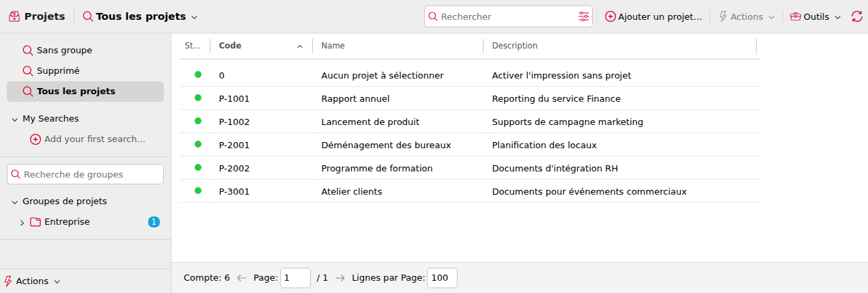Click the refresh icon in the top toolbar
Image resolution: width=868 pixels, height=293 pixels.
tap(857, 16)
